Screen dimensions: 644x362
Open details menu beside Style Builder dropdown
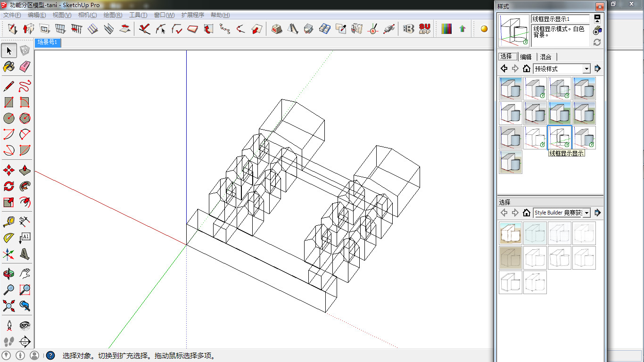pyautogui.click(x=598, y=213)
